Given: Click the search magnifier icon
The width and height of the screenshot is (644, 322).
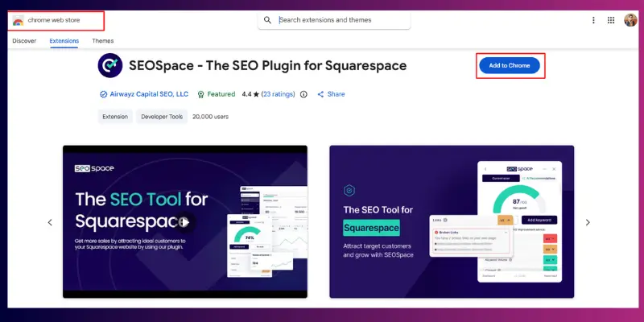Looking at the screenshot, I should (268, 20).
